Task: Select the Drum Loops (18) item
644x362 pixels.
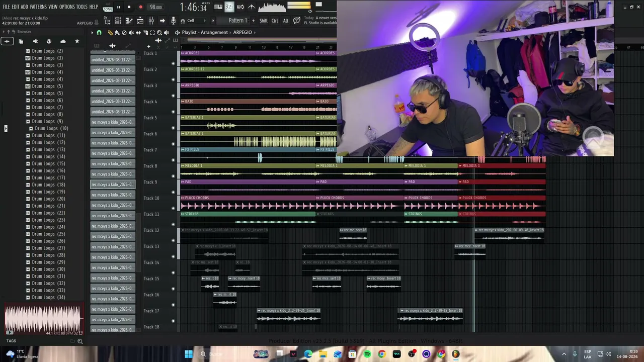Action: pos(48,185)
